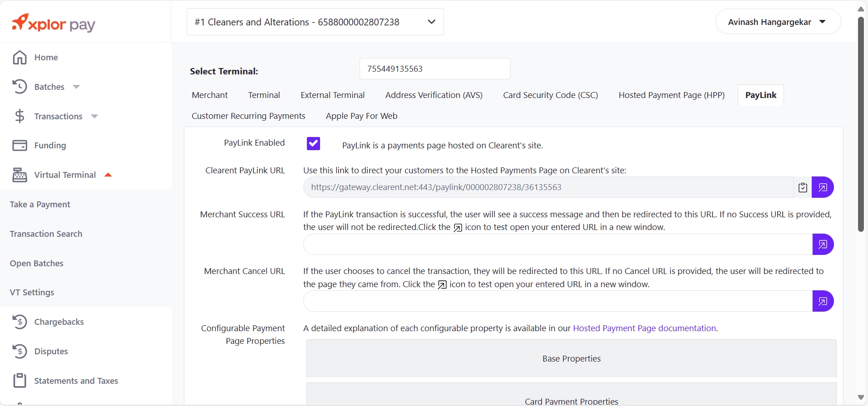Screen dimensions: 868x406
Task: Select the Apple Pay For Web tab
Action: pyautogui.click(x=361, y=116)
